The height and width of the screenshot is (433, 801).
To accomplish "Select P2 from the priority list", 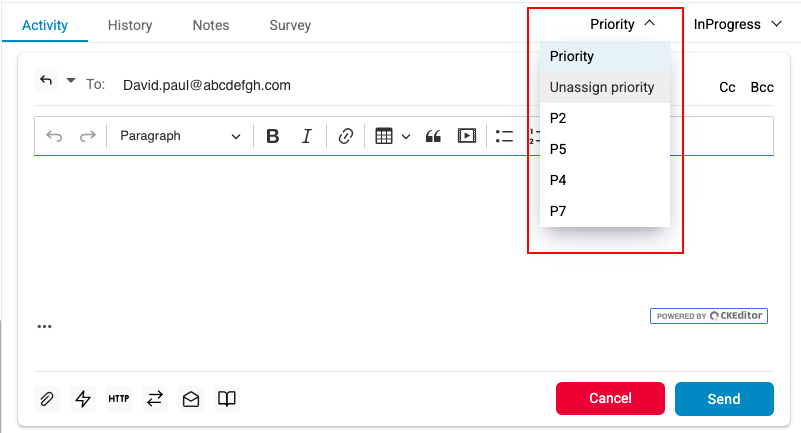I will point(558,118).
